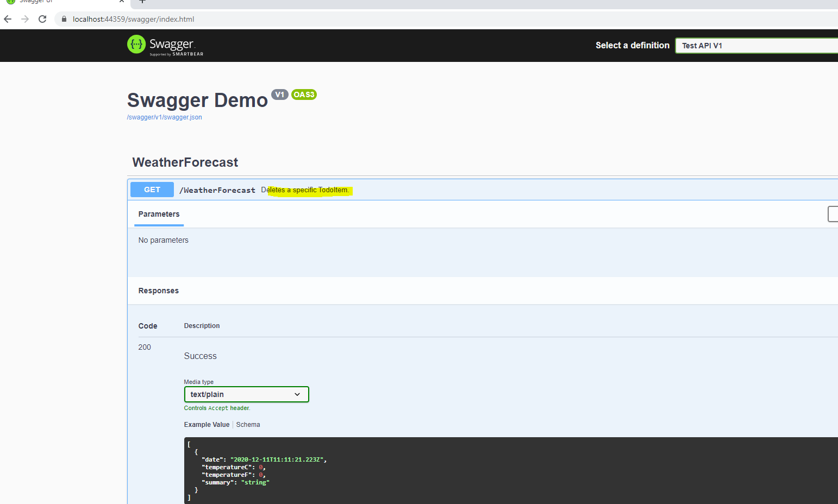Reload the Swagger page
838x504 pixels.
42,19
